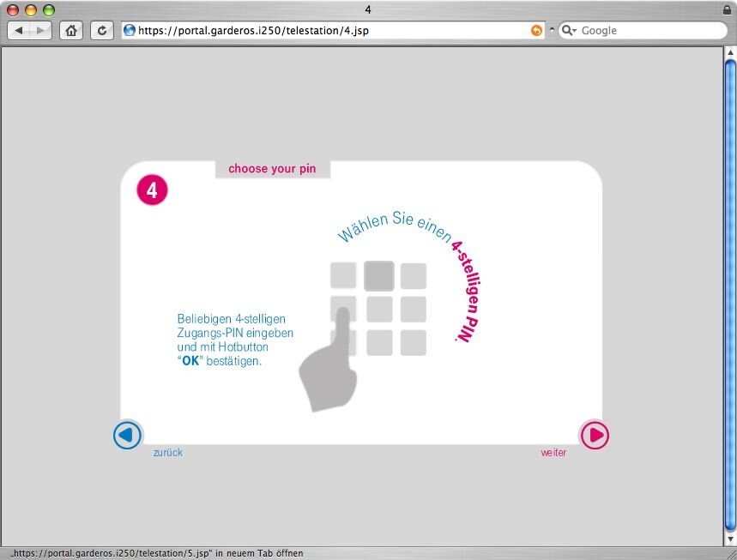Screen dimensions: 737x560
Task: Click the vertical scrollbar thumb
Action: 730,293
